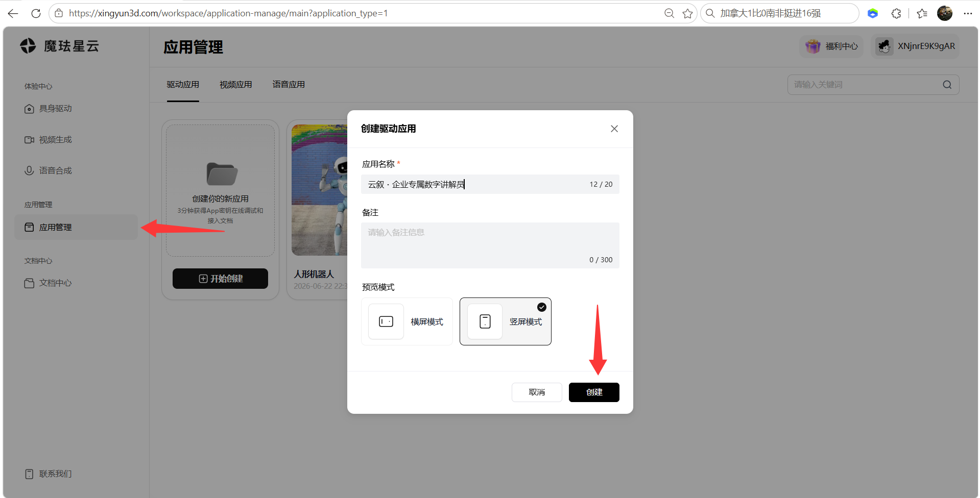Click the search magnifier icon

coord(947,85)
